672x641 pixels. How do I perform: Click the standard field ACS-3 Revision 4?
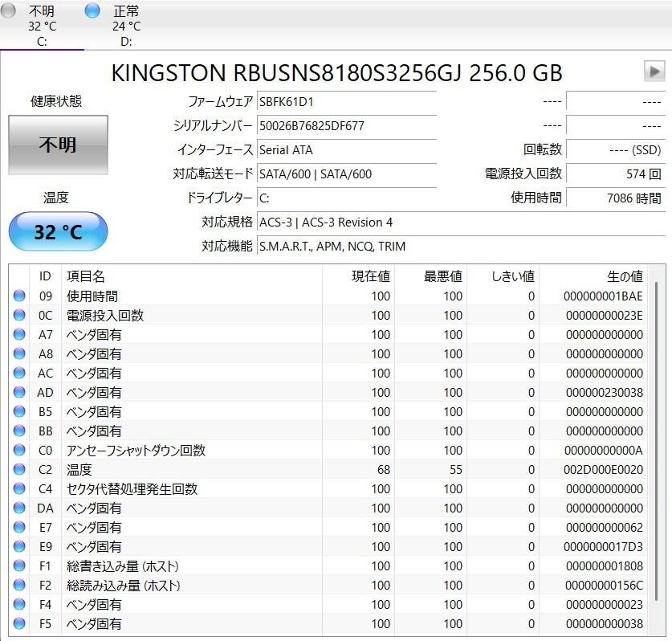click(x=461, y=222)
